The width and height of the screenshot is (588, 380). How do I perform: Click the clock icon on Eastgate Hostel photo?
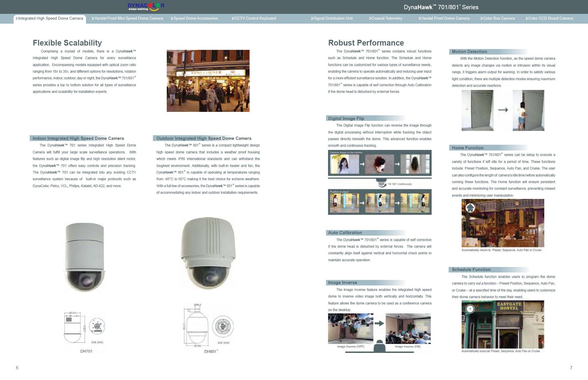(470, 309)
